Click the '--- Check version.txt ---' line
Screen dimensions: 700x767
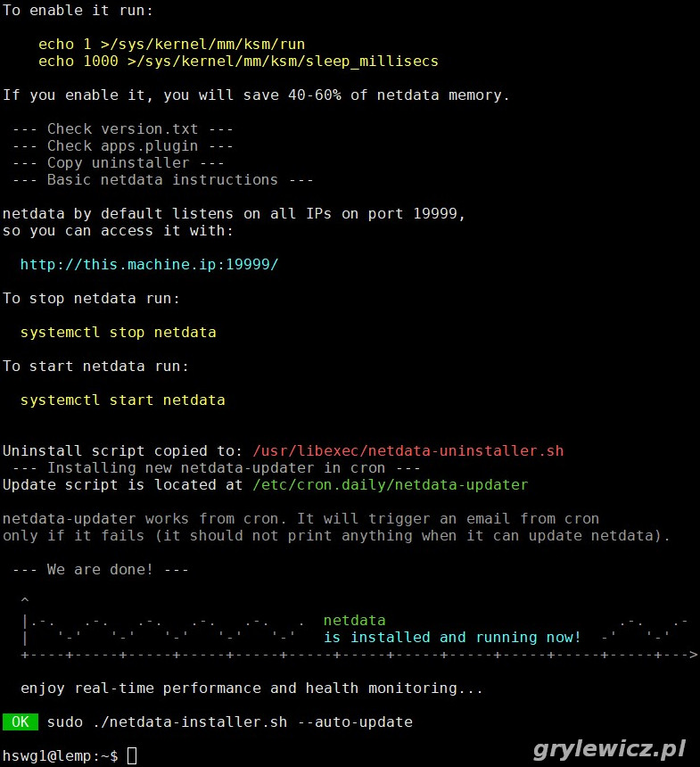tap(122, 129)
